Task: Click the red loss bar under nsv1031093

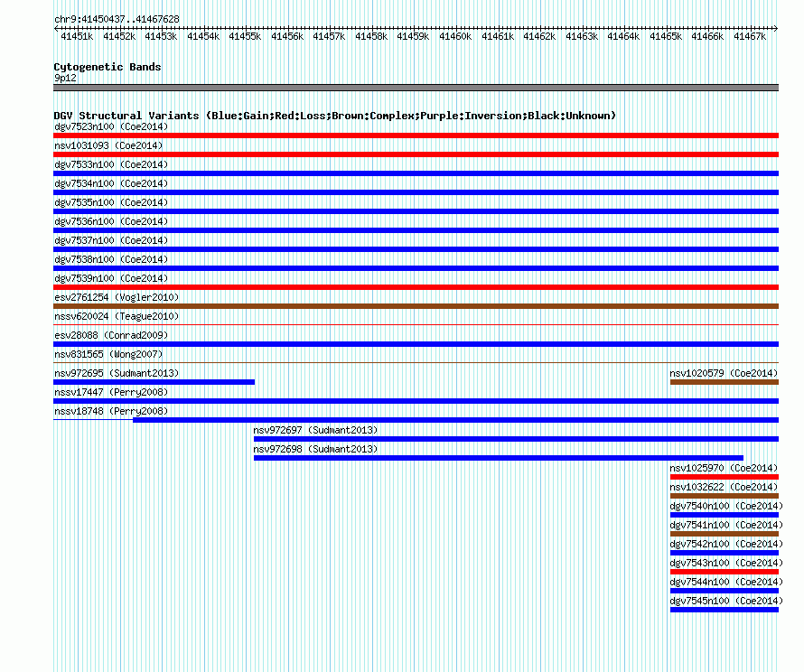Action: (x=416, y=154)
